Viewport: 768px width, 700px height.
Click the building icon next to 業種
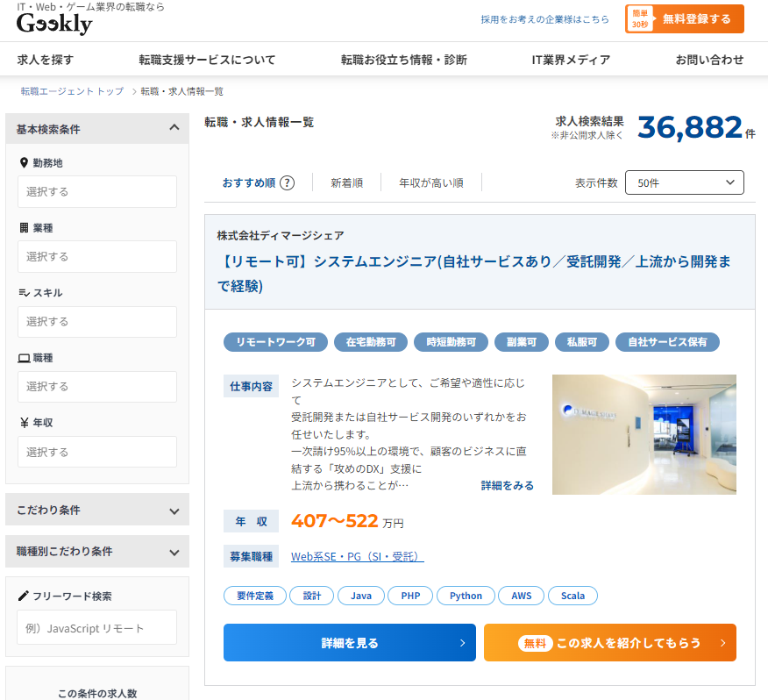click(24, 228)
